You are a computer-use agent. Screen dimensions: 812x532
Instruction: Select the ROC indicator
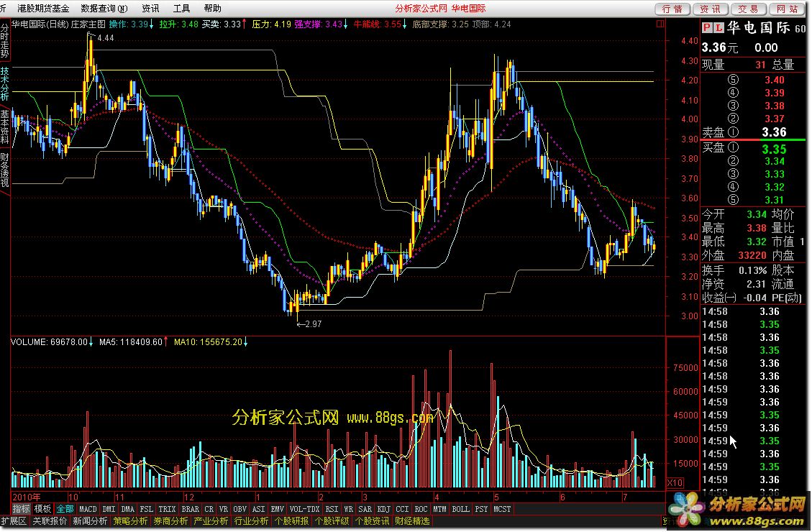point(421,509)
